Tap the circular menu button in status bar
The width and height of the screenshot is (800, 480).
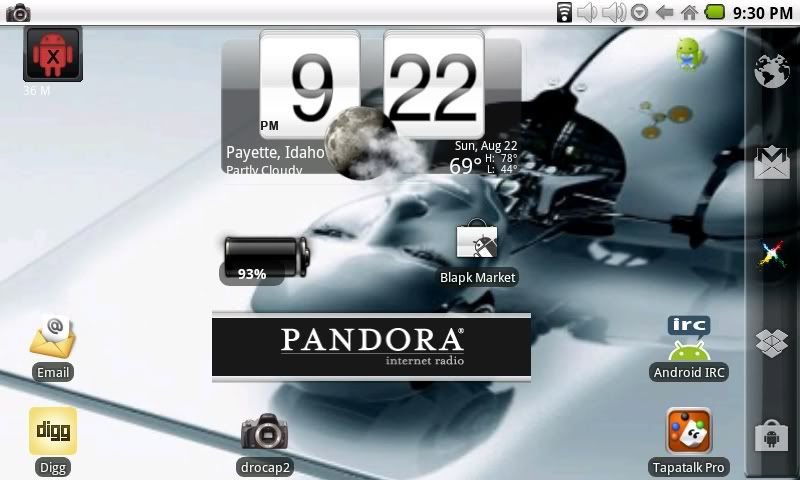[x=639, y=12]
